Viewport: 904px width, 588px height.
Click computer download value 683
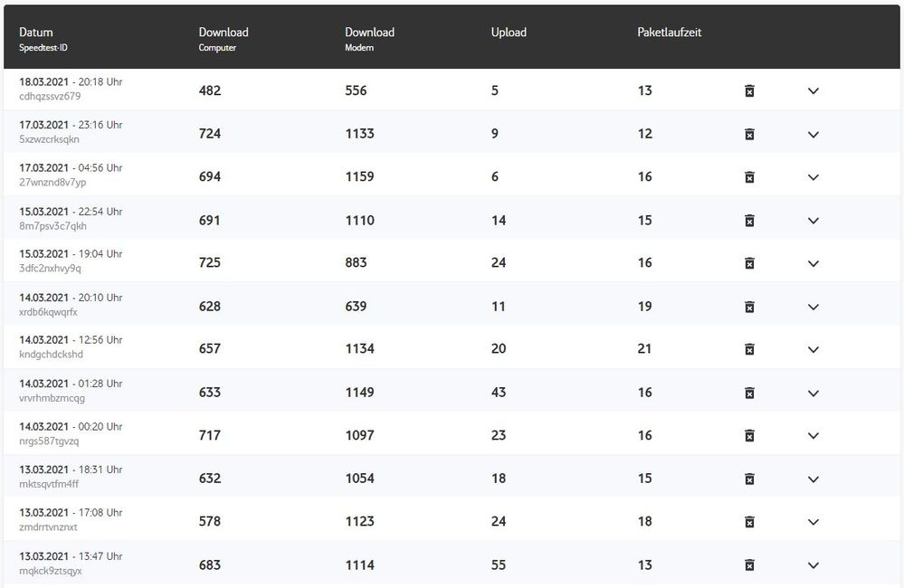tap(210, 565)
